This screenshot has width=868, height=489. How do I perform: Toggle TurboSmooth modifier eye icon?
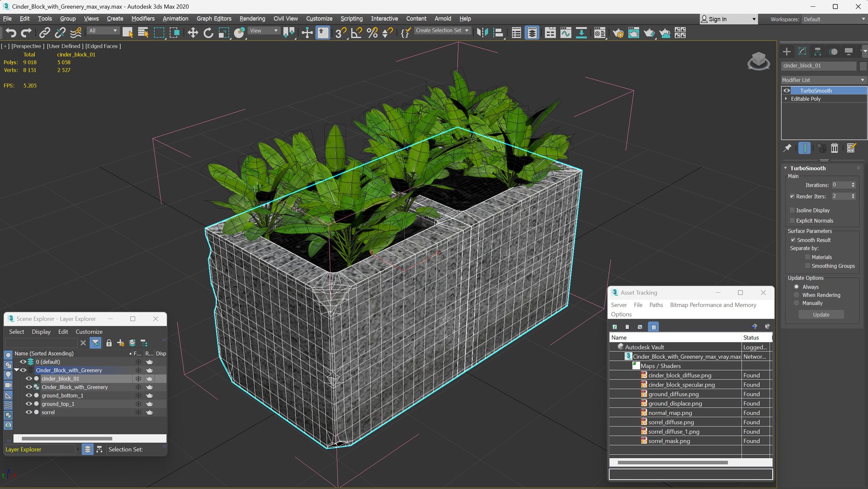pyautogui.click(x=787, y=91)
